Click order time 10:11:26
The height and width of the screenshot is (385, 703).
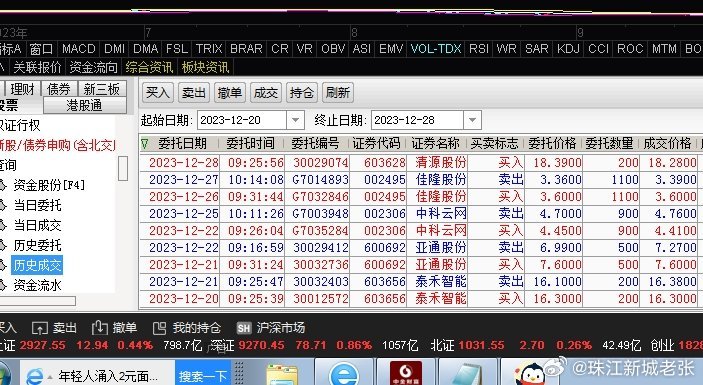(x=256, y=213)
